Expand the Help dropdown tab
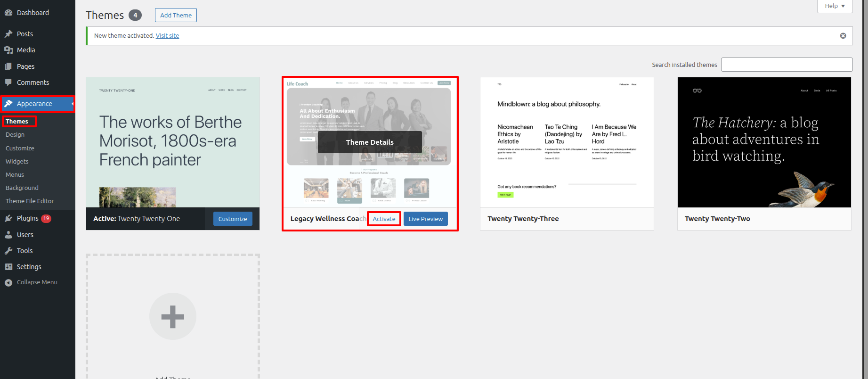 click(x=835, y=6)
